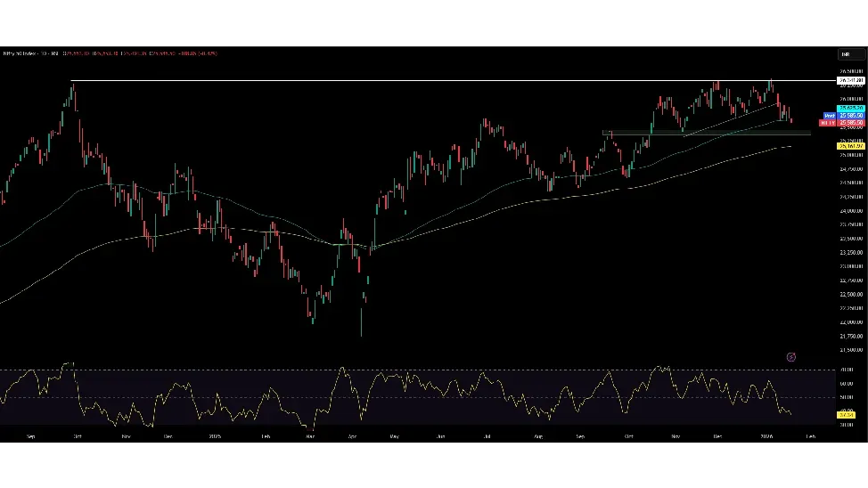Click the Jun label on time axis

(x=441, y=437)
